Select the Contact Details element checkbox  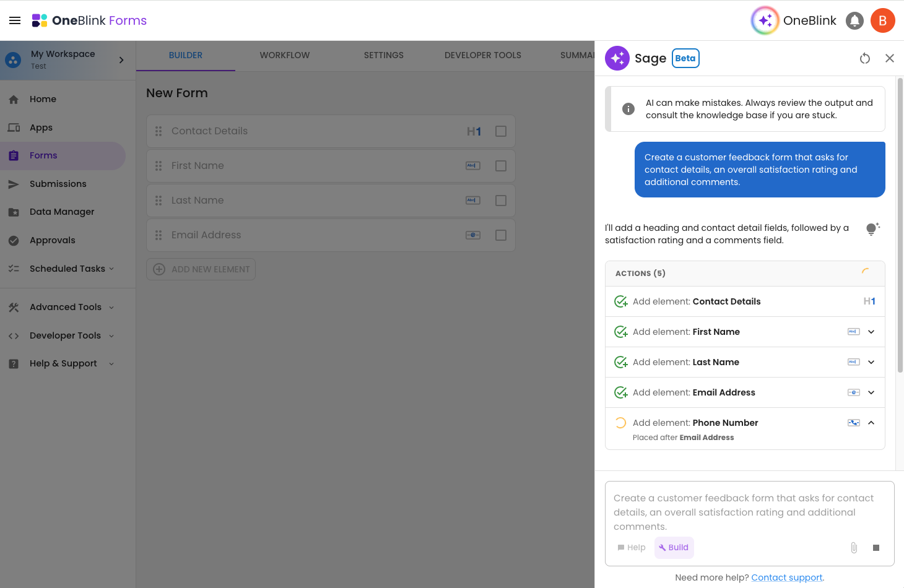[501, 131]
